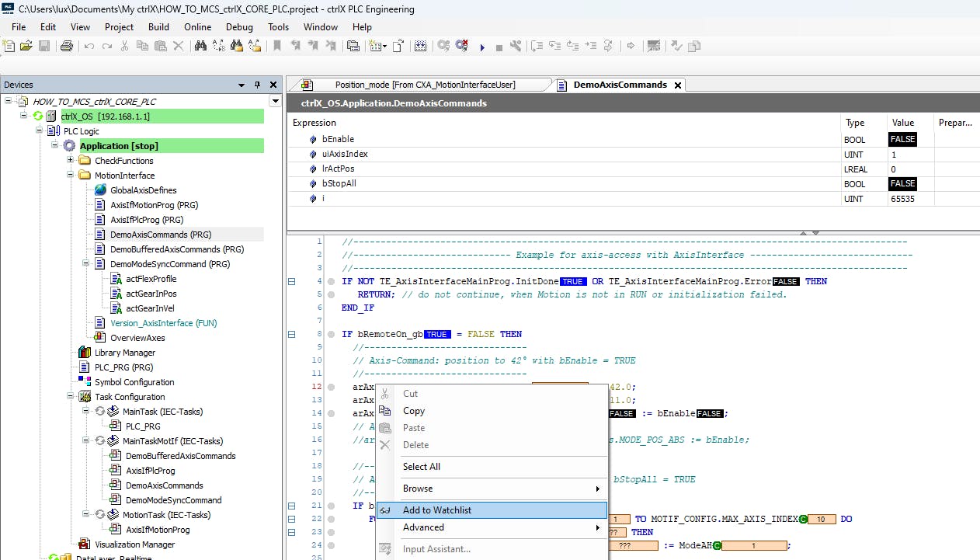Close the DemoAxisCommands tab

click(x=678, y=85)
